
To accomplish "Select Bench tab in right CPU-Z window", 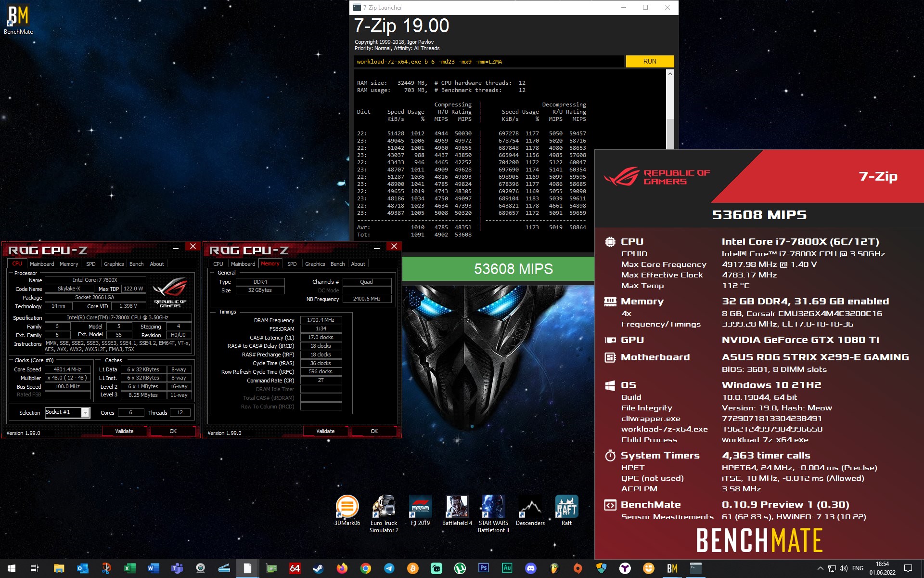I will (338, 264).
